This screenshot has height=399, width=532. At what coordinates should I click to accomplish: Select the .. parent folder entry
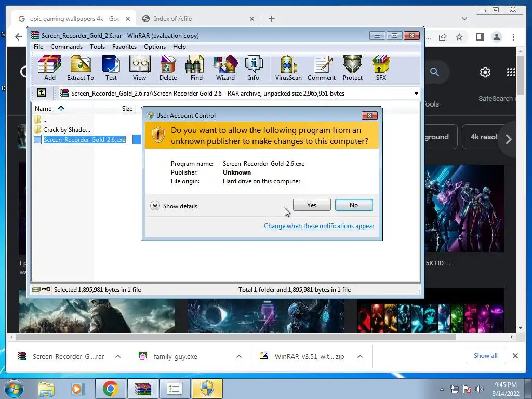40,120
